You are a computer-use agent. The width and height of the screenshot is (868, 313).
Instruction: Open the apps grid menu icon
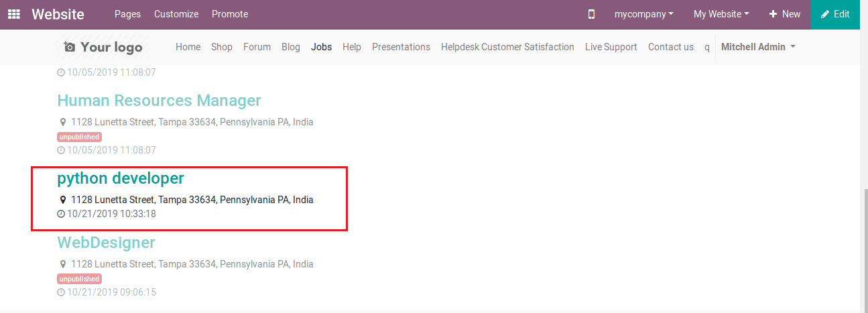tap(13, 14)
